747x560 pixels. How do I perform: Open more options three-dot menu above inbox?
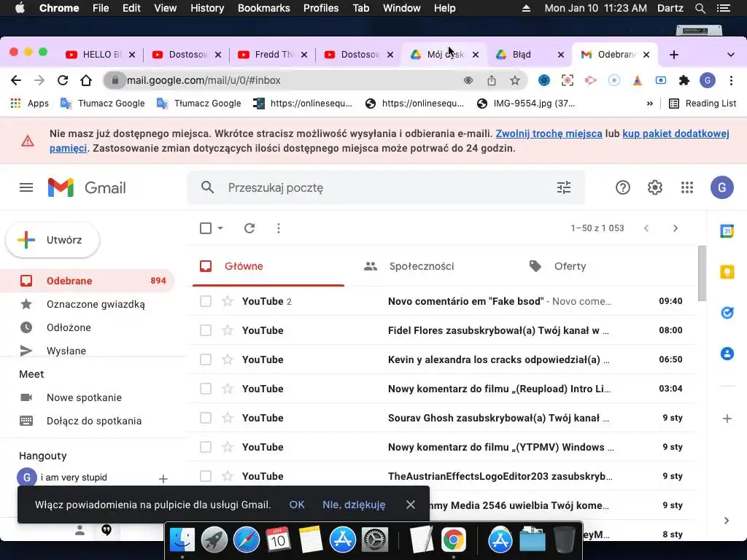[x=279, y=228]
